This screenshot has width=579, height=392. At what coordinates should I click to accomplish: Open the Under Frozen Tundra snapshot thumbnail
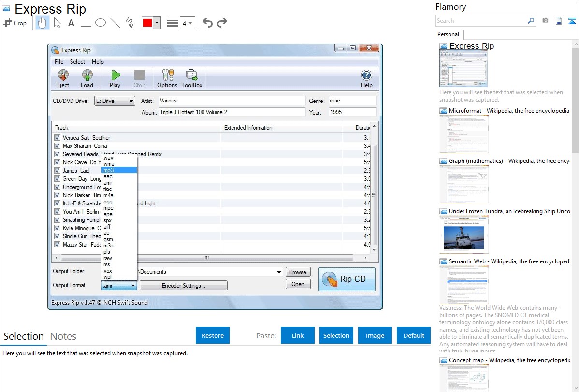(x=464, y=234)
